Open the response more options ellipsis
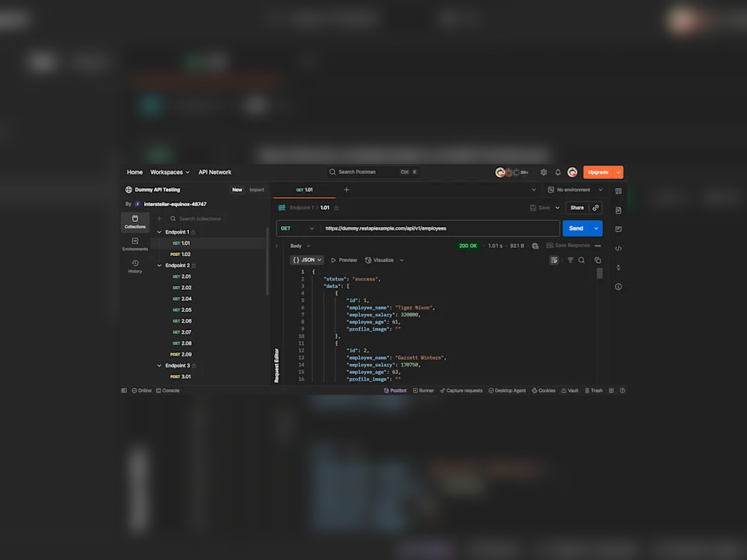The height and width of the screenshot is (560, 747). click(x=598, y=246)
